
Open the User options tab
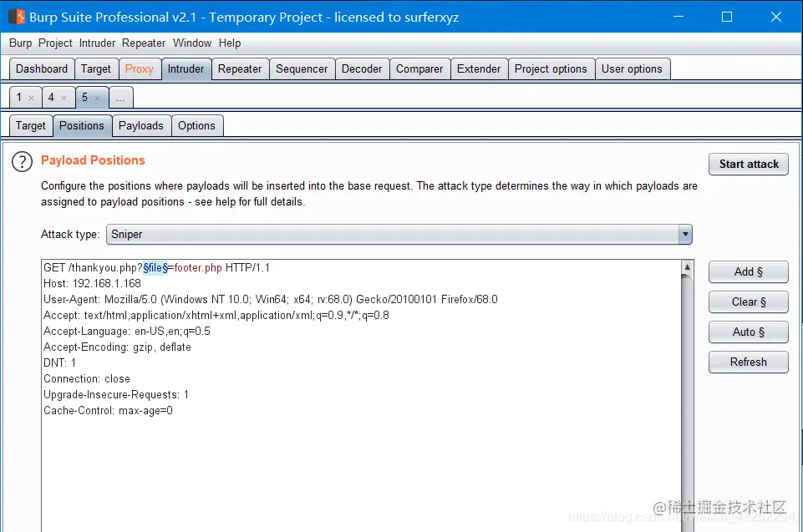coord(632,69)
